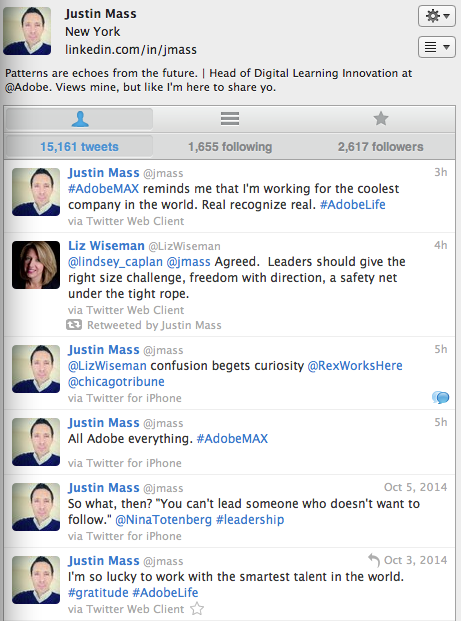Show the 15,161 tweets view
Screen dimensions: 461x621
coord(79,147)
